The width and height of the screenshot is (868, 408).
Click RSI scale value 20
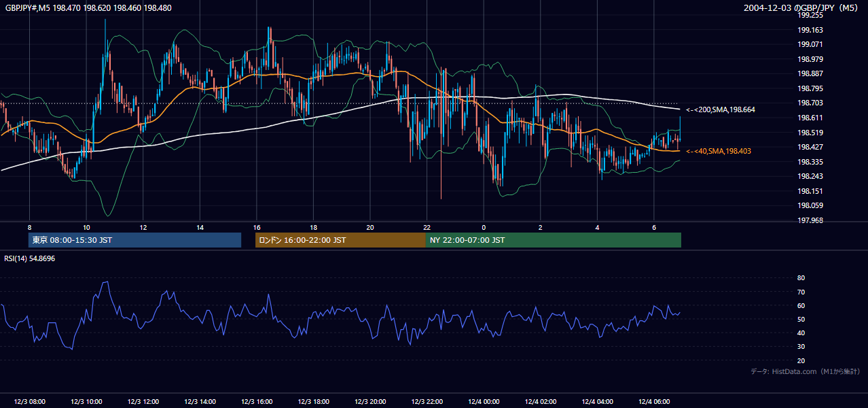pos(801,360)
